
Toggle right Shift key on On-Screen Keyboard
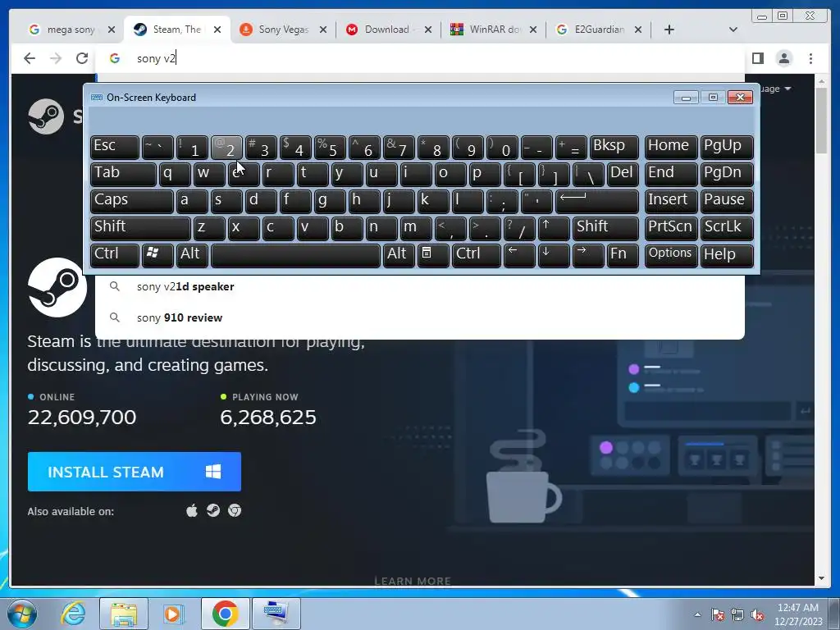[605, 228]
